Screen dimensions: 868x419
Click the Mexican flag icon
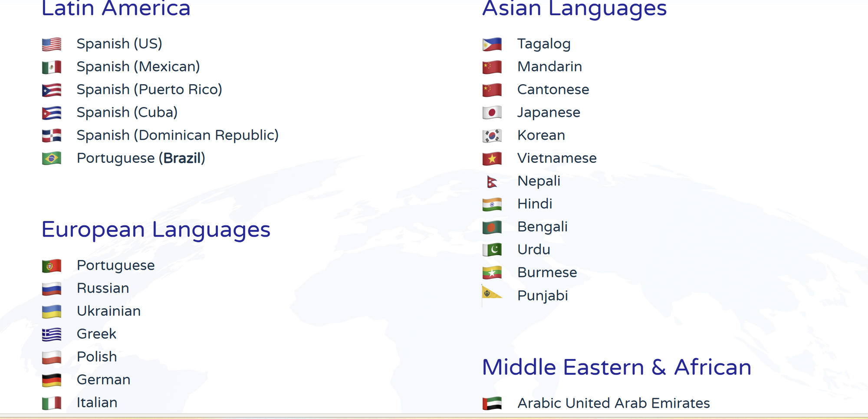pos(52,67)
